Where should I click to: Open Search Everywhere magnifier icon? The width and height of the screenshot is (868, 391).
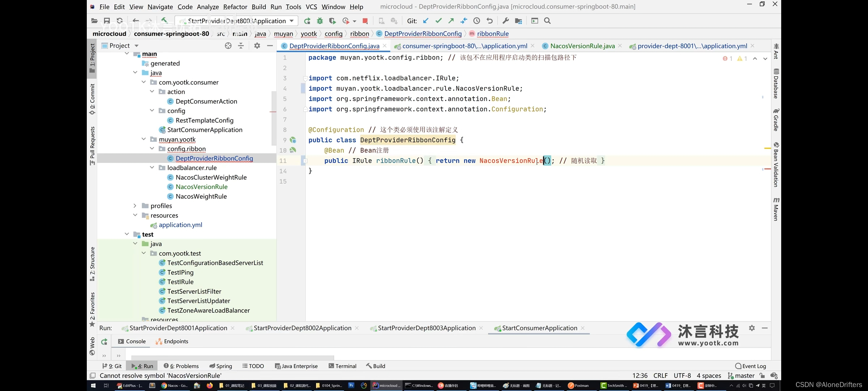tap(547, 21)
